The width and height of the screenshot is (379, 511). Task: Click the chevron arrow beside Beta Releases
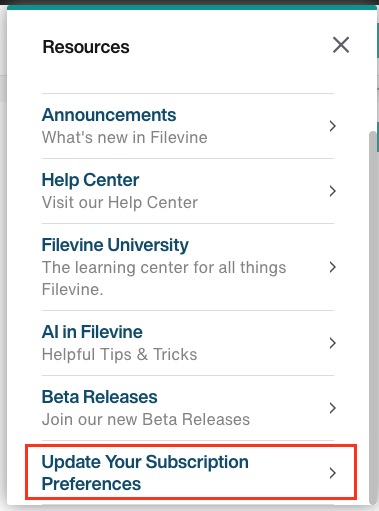pos(332,408)
